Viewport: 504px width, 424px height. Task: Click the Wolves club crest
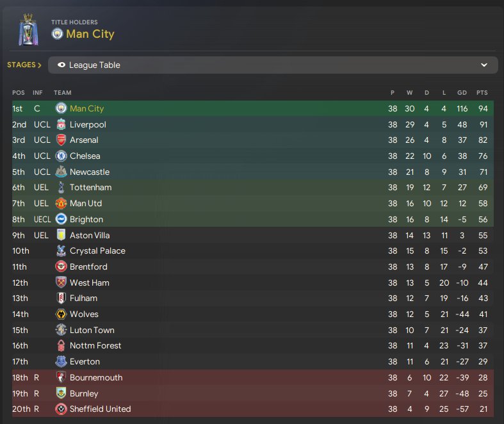click(x=61, y=314)
